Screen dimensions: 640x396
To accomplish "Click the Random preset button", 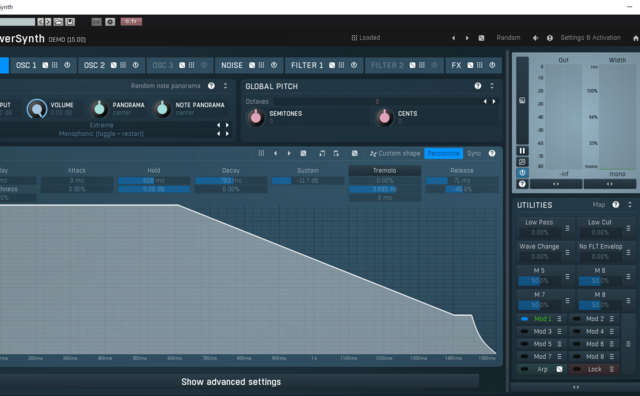I will click(x=508, y=38).
